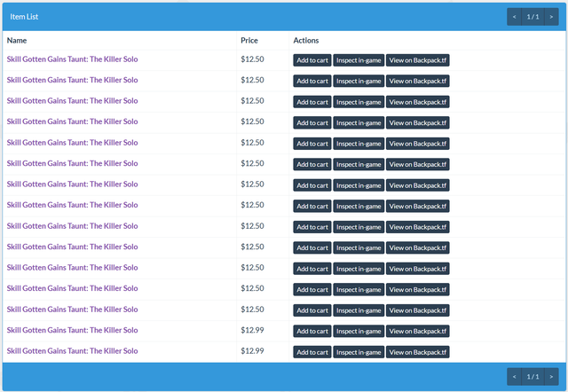Screen dimensions: 568x392
Task: Go to next page in bottom footer pager
Action: coord(551,377)
